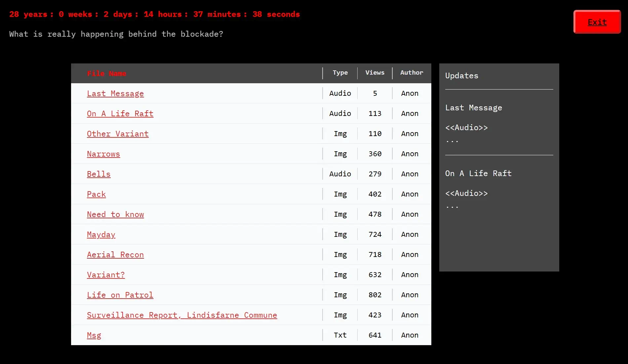Open the On A Life Raft link
Image resolution: width=628 pixels, height=364 pixels.
coord(120,114)
